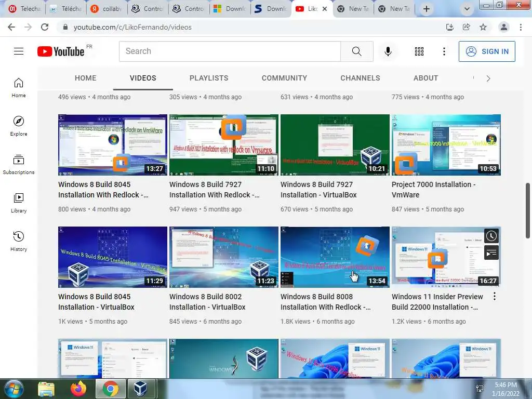
Task: Open History in the sidebar
Action: click(19, 241)
